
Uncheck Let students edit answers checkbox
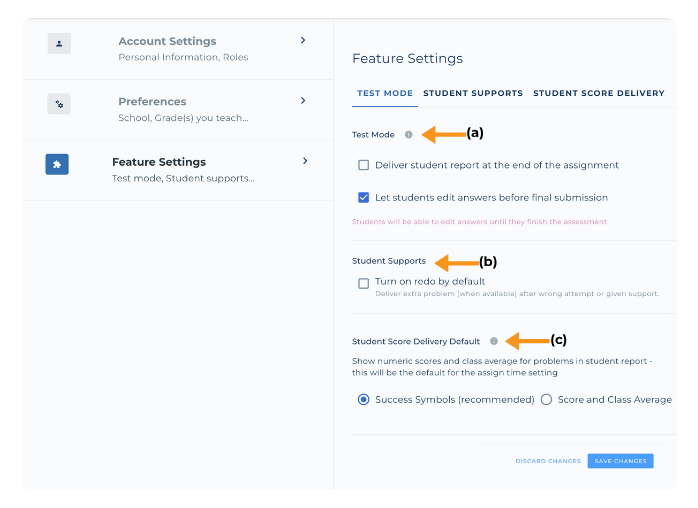(x=364, y=197)
